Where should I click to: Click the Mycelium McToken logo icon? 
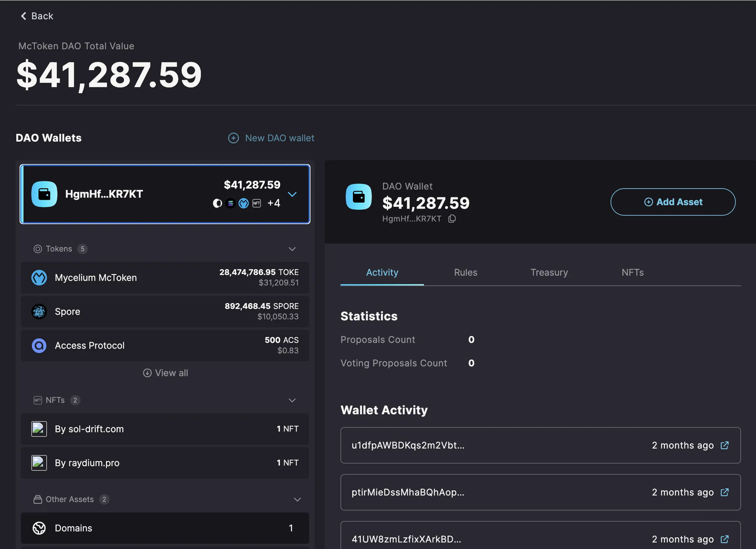tap(39, 278)
